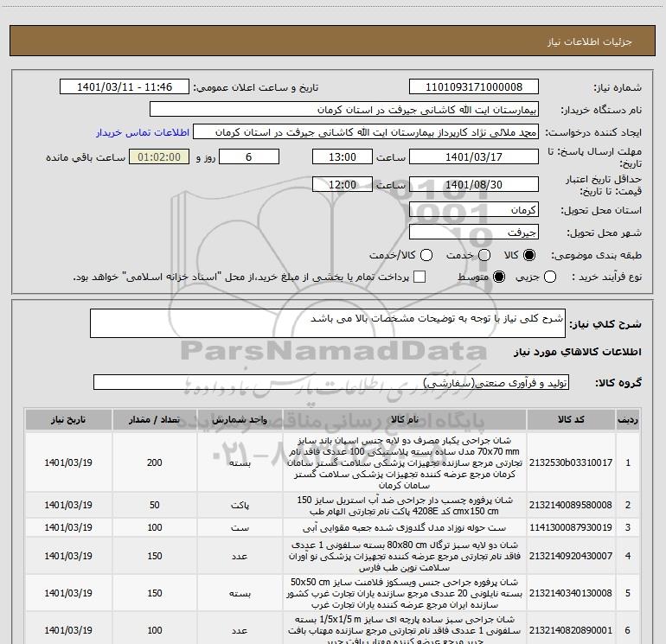Click the price validity date 1401/08/30

tap(474, 185)
